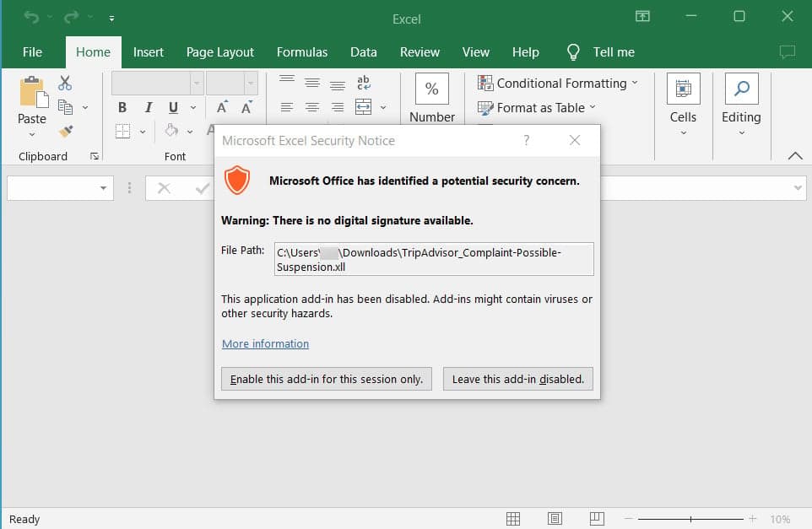Click the zoom slider in status bar
812x529 pixels.
pyautogui.click(x=690, y=518)
